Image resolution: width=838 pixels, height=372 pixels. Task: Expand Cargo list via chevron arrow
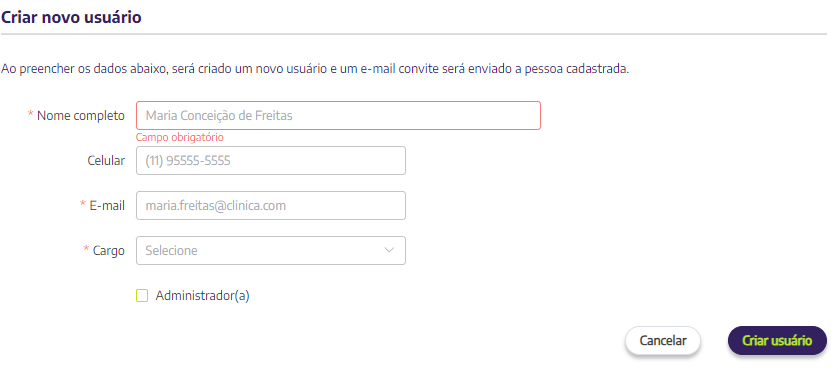[390, 250]
